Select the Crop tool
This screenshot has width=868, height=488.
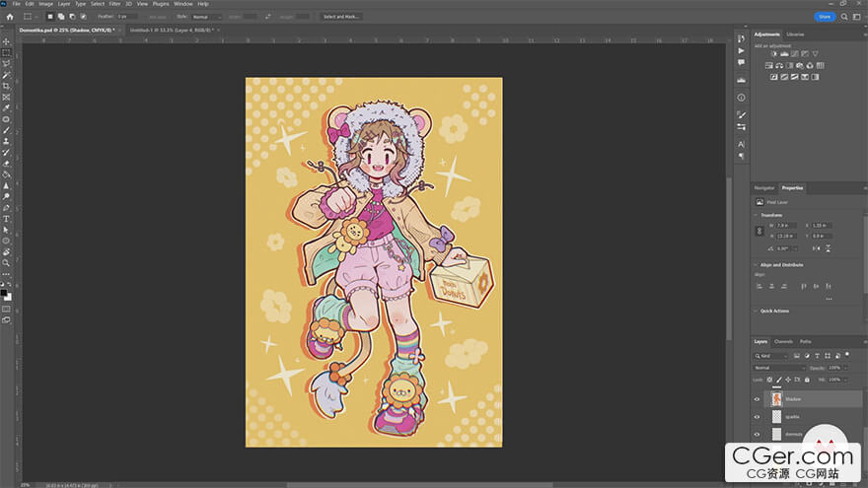point(6,86)
